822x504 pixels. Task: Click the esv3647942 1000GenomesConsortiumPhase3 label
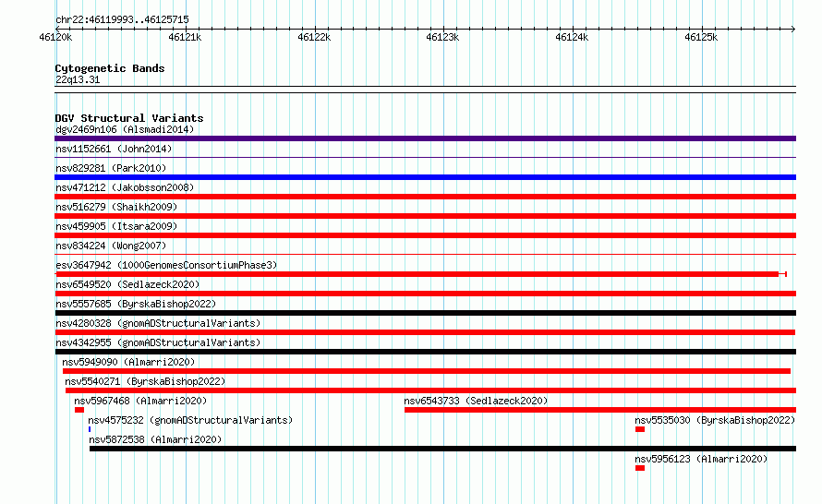166,265
